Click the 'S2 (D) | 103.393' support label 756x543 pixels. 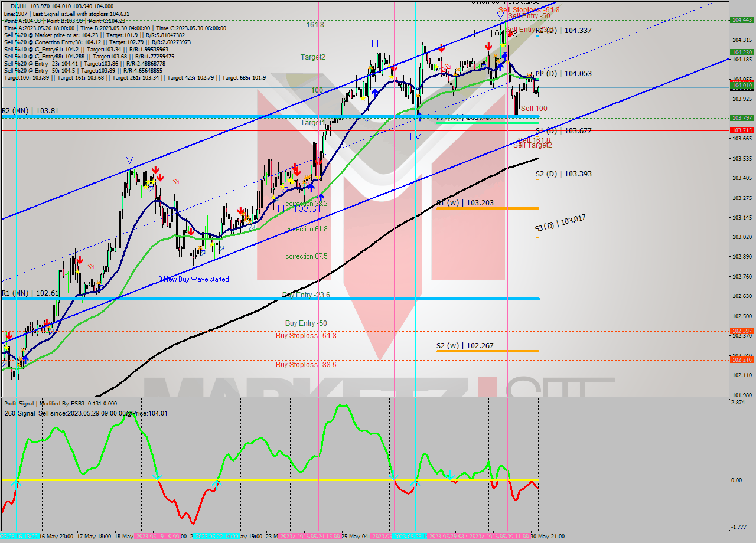(563, 174)
